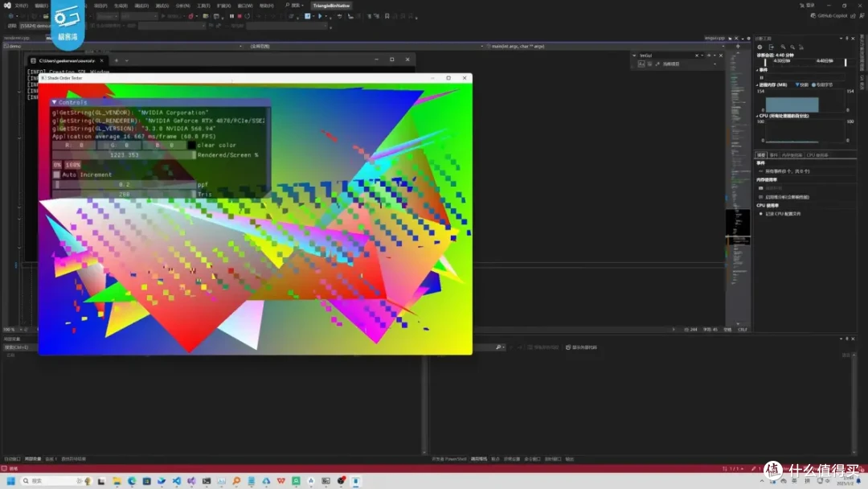Select the CPU Usage diagnostics tab
Viewport: 868px width, 489px height.
coord(817,155)
